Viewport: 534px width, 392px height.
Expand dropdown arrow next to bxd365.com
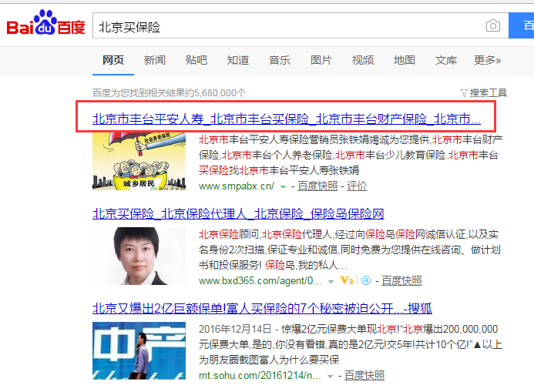coord(331,281)
